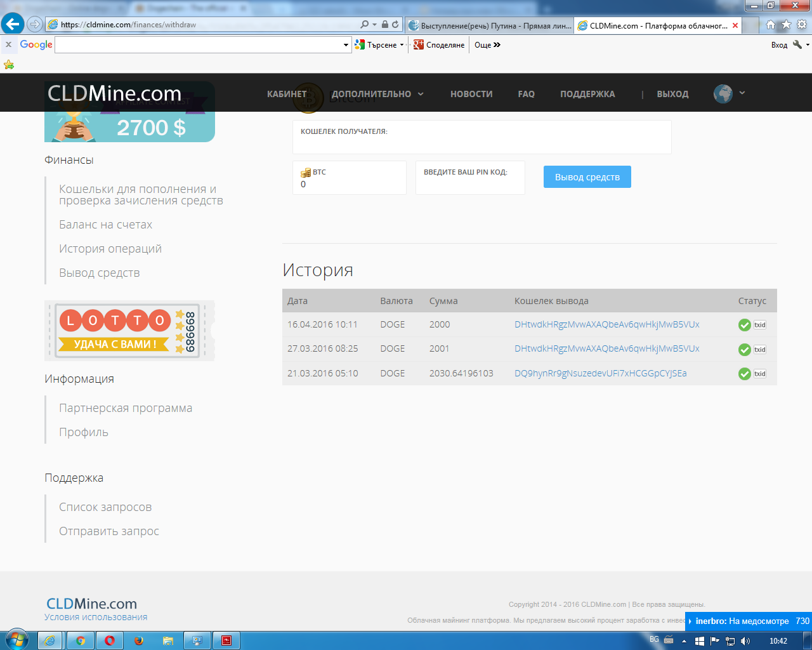Open the Favorites star icon
The height and width of the screenshot is (650, 812).
[x=786, y=24]
